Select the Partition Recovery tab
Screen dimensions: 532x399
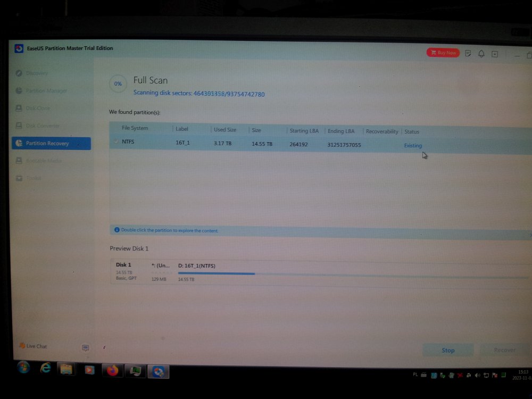coord(51,144)
